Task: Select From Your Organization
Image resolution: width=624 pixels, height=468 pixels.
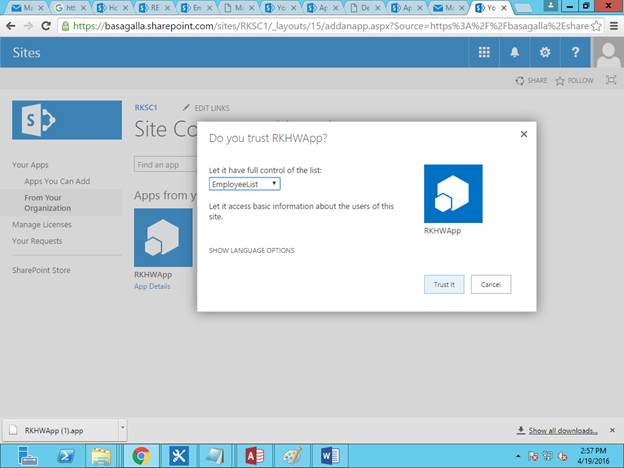Action: click(x=47, y=203)
